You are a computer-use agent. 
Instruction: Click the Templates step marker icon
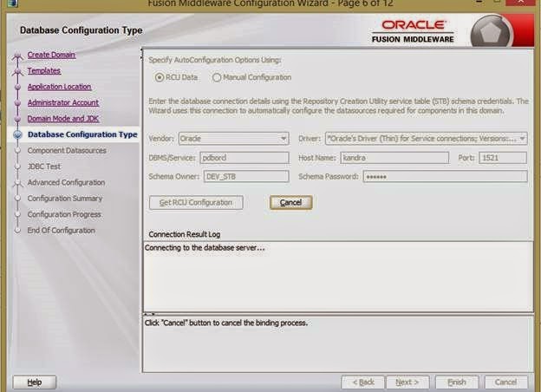pyautogui.click(x=17, y=72)
